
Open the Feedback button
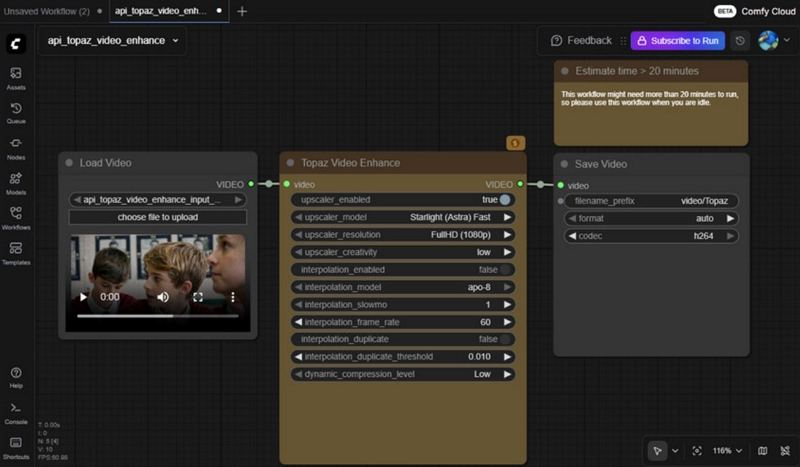[581, 40]
